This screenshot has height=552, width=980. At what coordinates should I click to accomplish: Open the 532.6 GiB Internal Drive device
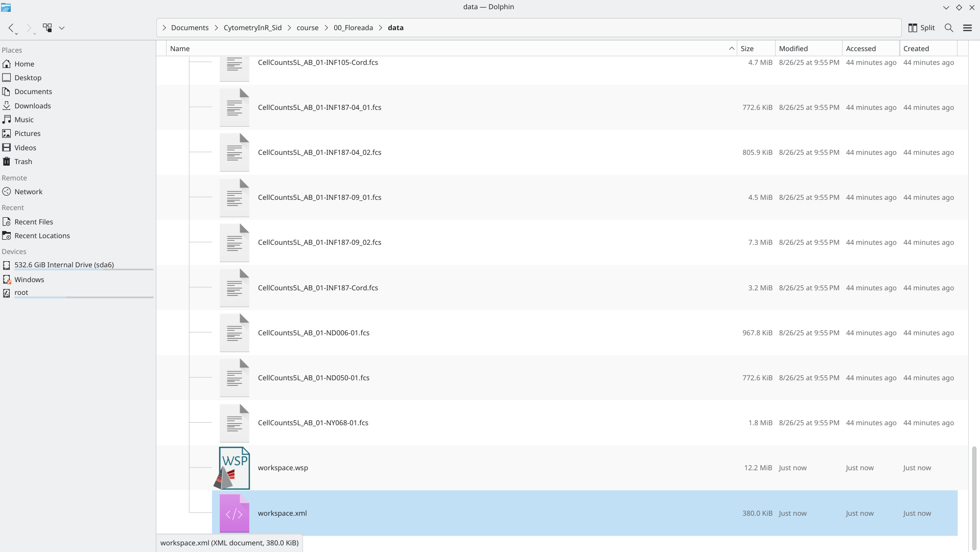64,265
